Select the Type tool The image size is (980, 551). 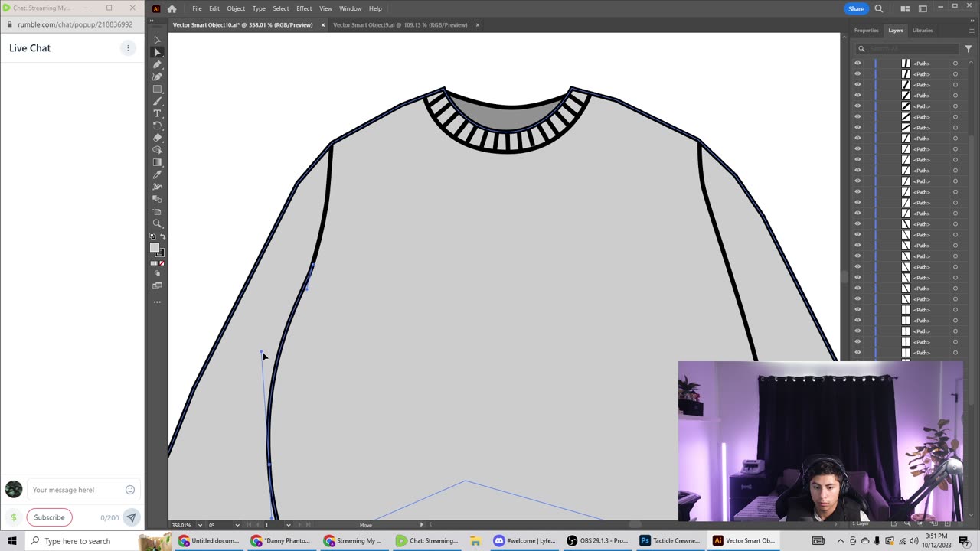pyautogui.click(x=157, y=113)
